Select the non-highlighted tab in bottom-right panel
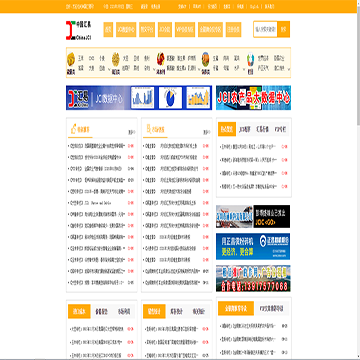 tap(271, 308)
